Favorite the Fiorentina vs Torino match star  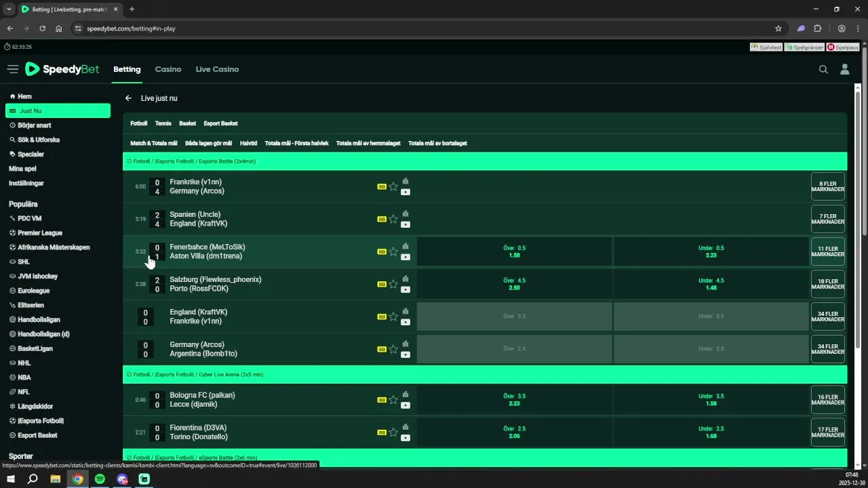point(393,432)
